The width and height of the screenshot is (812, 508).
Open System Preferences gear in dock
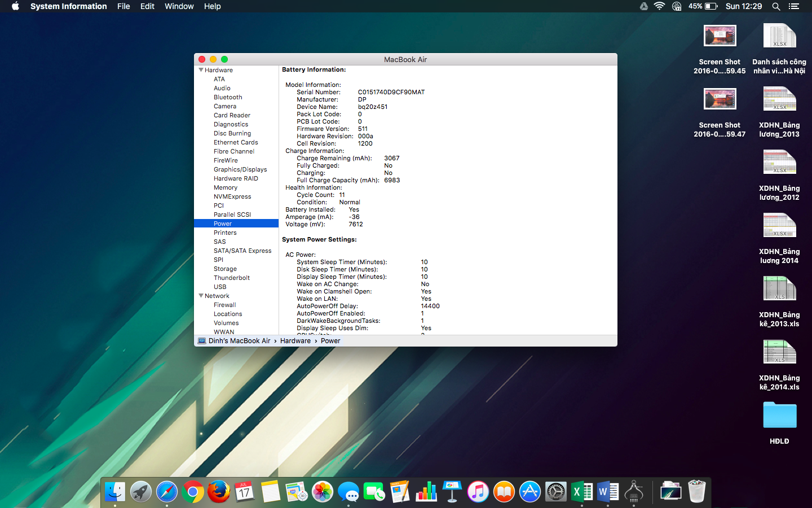pos(555,492)
